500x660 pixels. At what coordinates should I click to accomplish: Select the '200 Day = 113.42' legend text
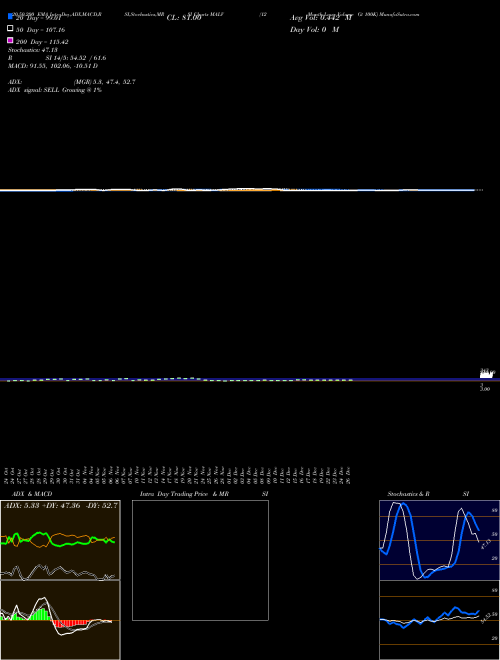click(x=42, y=42)
